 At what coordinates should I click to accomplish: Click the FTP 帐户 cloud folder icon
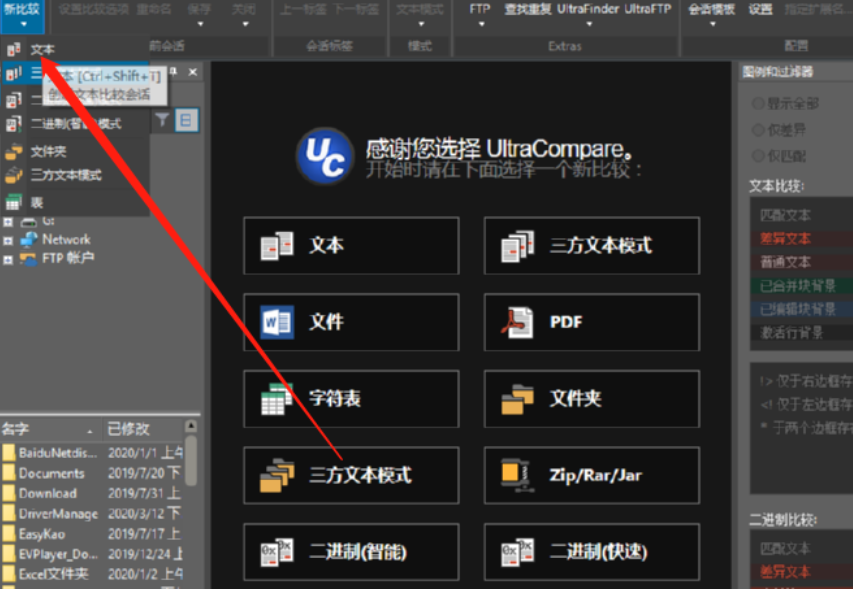[x=28, y=258]
